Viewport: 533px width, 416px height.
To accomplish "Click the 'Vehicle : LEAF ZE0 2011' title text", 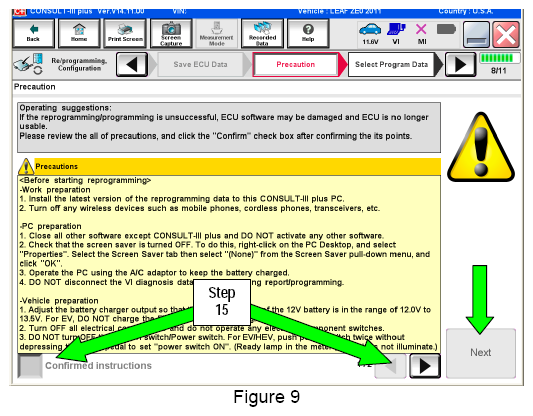I will pyautogui.click(x=339, y=12).
